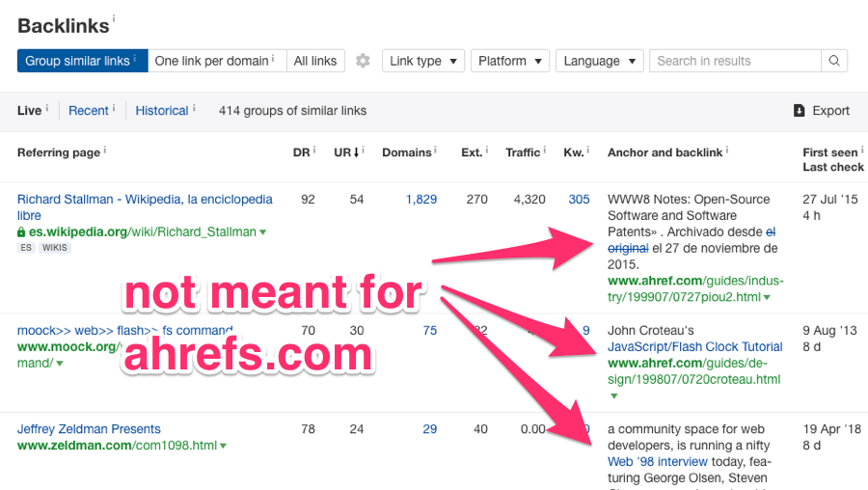Click the search magnifier button
The height and width of the screenshot is (490, 868).
pyautogui.click(x=834, y=61)
